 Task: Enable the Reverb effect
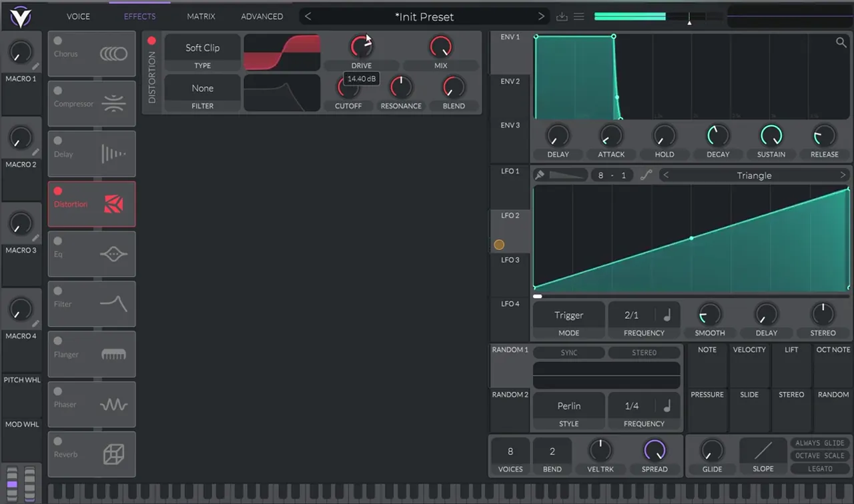pos(58,441)
